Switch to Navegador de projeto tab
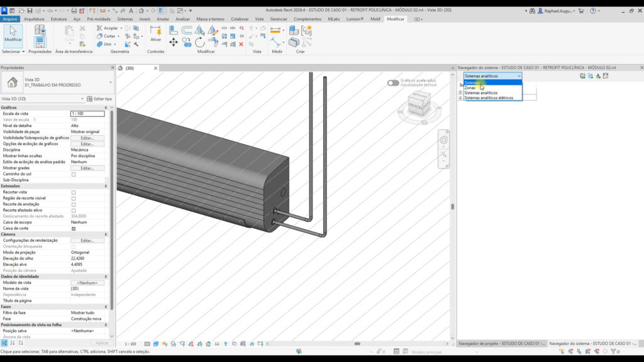The height and width of the screenshot is (362, 644). pyautogui.click(x=501, y=344)
